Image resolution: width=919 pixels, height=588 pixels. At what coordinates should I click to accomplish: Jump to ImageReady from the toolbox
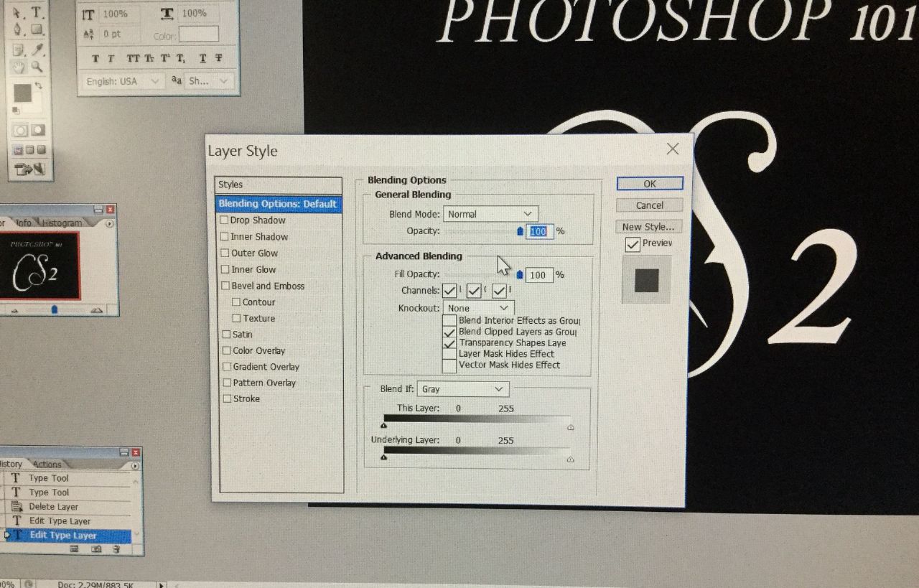(31, 170)
